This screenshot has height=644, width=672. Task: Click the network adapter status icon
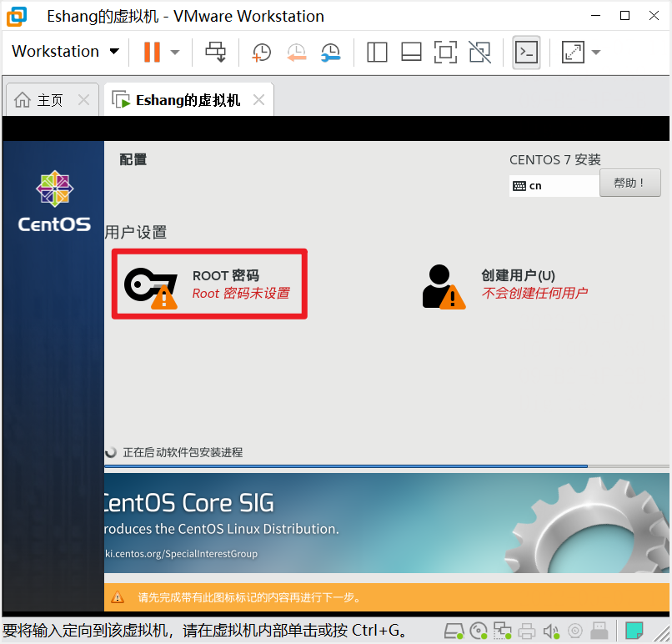pyautogui.click(x=502, y=631)
